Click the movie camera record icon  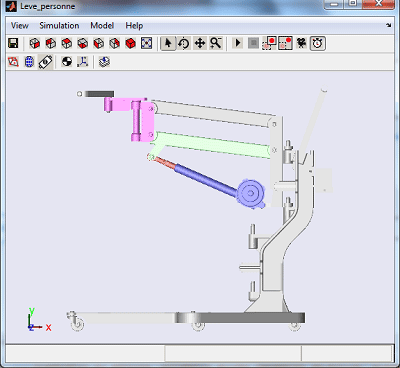point(301,43)
